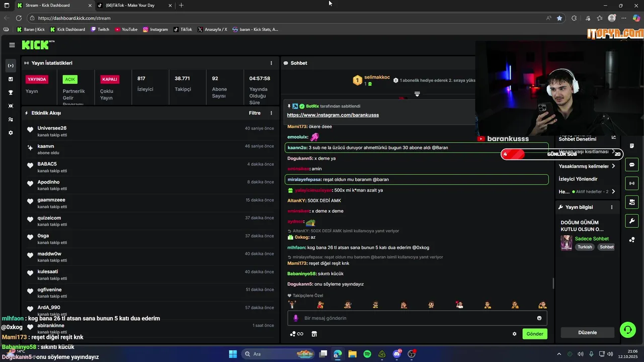Reload the page with refresh button
This screenshot has height=362, width=644.
[19, 18]
